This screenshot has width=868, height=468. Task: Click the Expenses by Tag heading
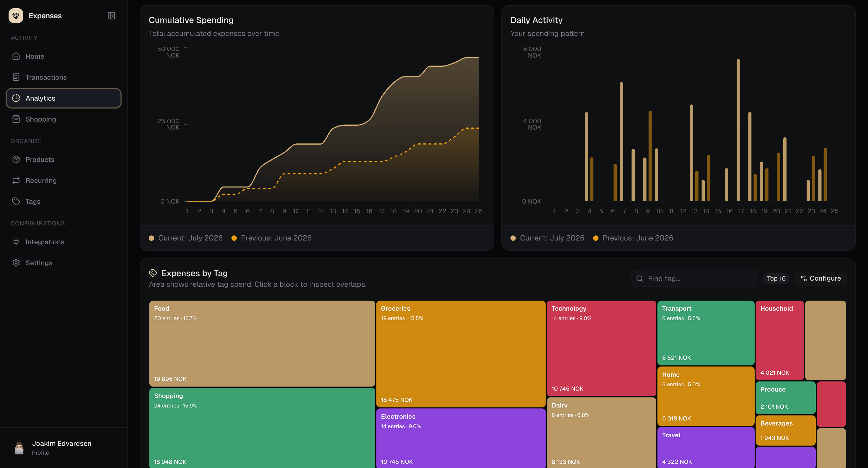195,273
